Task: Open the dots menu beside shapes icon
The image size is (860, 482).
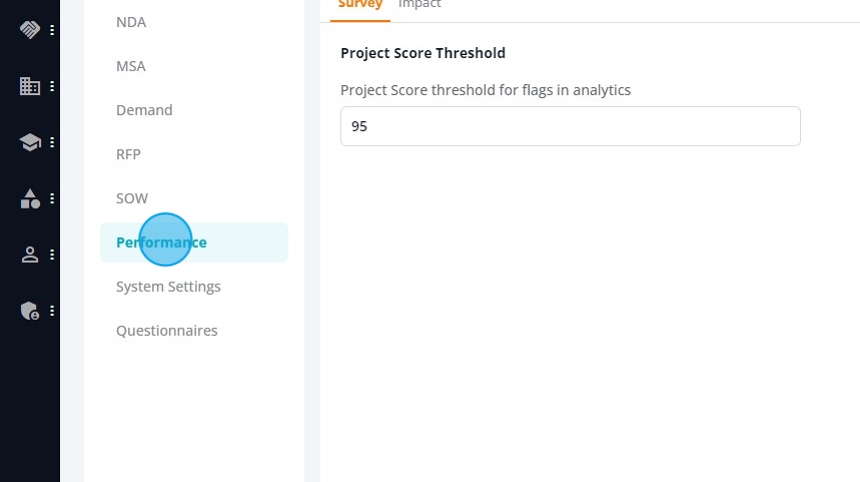Action: tap(52, 199)
